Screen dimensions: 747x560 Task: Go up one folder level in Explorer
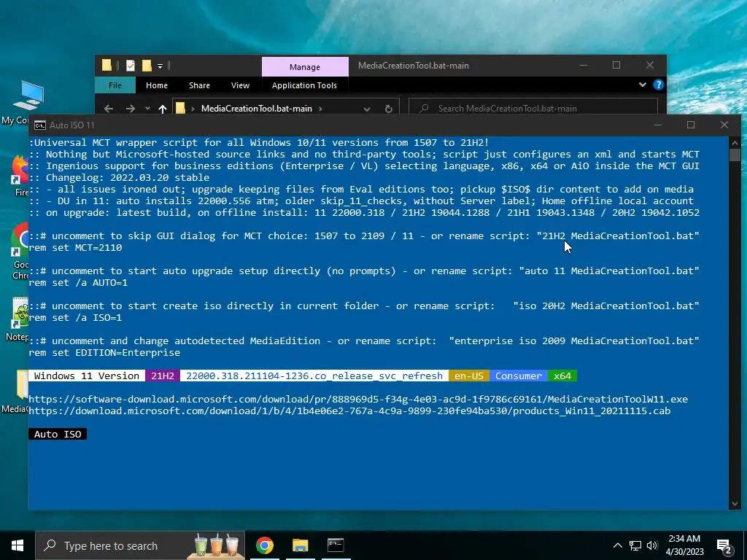point(163,109)
